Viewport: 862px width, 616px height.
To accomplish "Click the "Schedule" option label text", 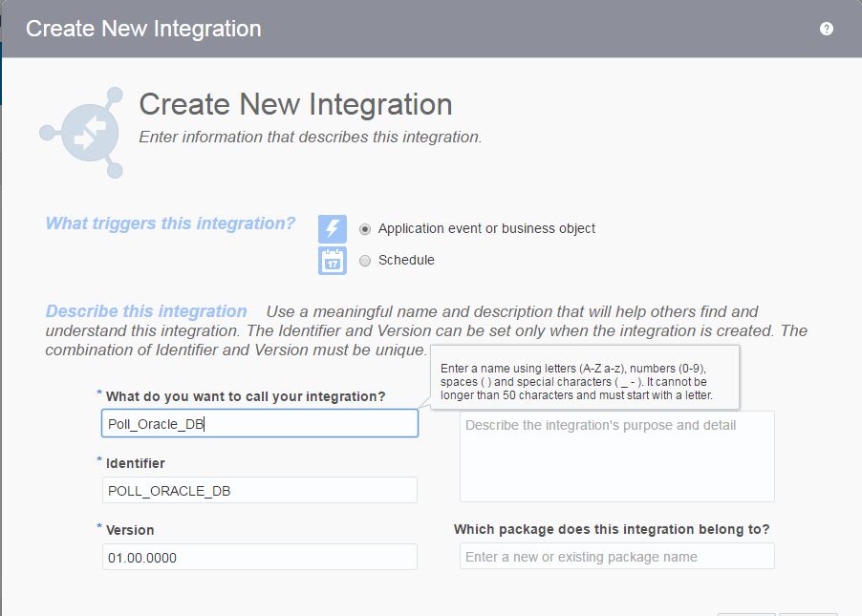I will click(406, 261).
